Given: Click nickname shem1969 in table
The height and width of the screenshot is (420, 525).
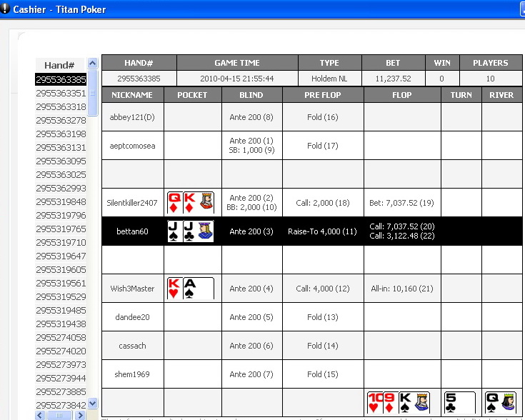Looking at the screenshot, I should click(132, 374).
